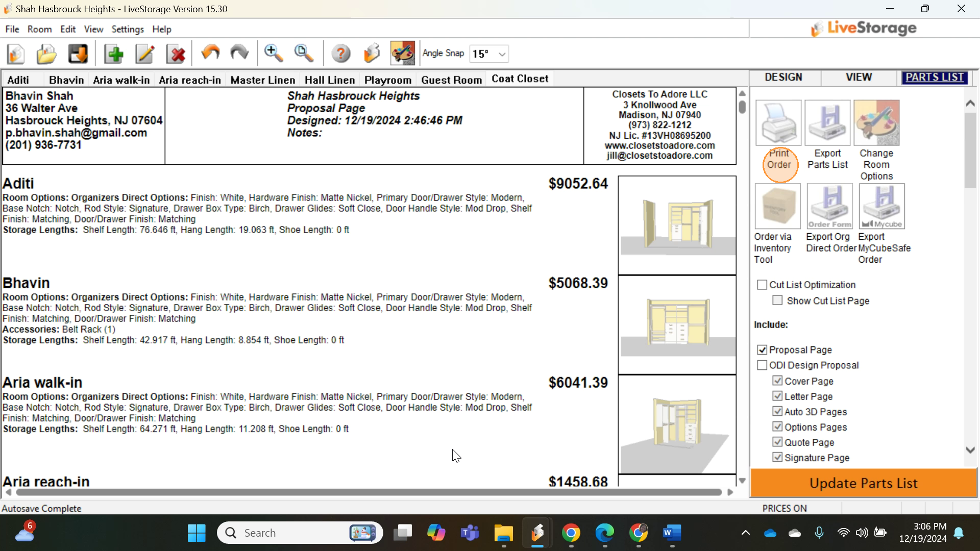Click Export MyCubeSafe Order icon
The height and width of the screenshot is (551, 980).
pyautogui.click(x=881, y=207)
